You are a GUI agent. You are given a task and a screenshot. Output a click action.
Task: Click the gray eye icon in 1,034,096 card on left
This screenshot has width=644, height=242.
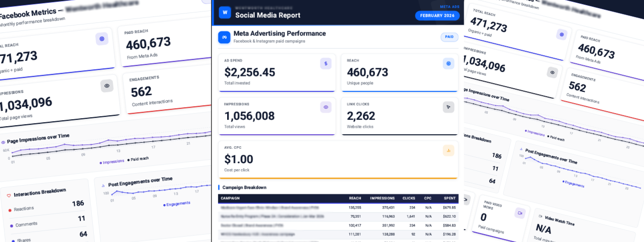point(106,86)
